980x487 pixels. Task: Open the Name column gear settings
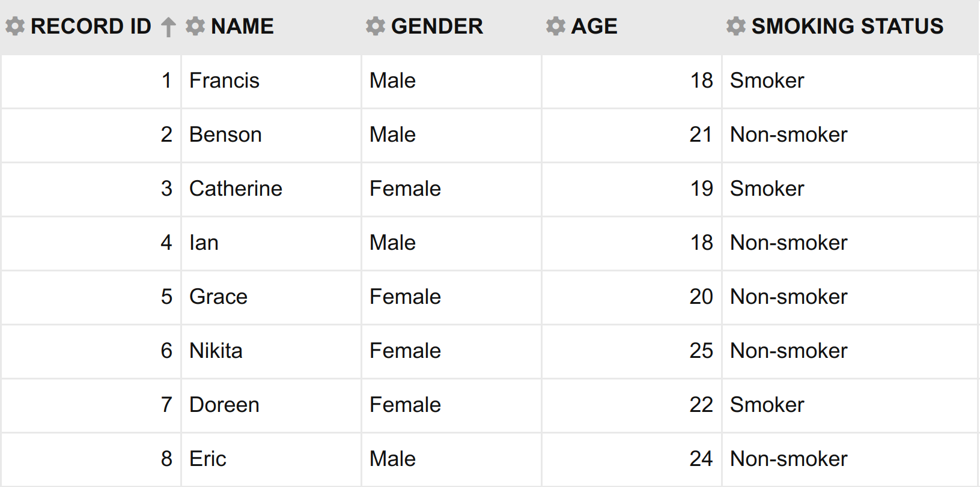[x=195, y=26]
